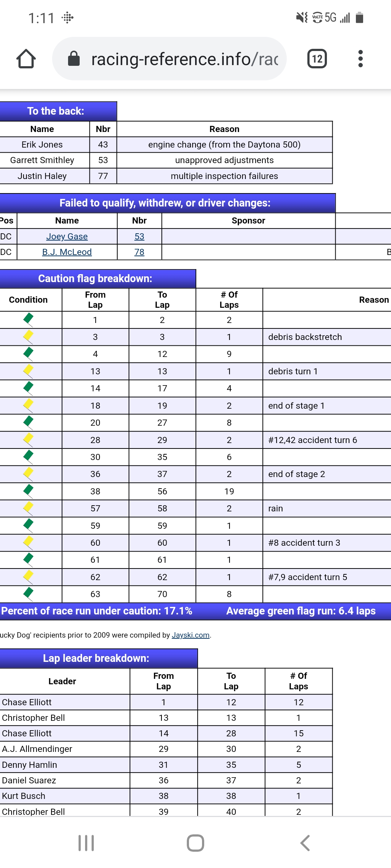Tap yellow flag for end of stage 1

pos(28,405)
